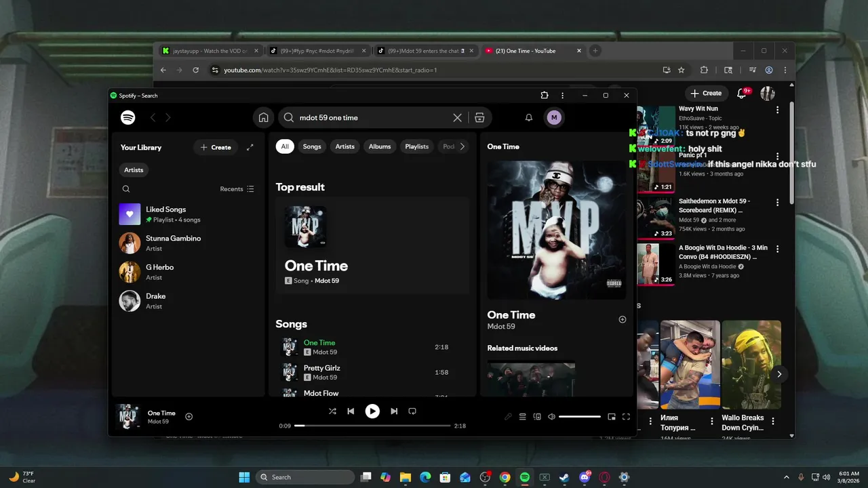Viewport: 868px width, 488px height.
Task: Skip to next track
Action: click(394, 411)
